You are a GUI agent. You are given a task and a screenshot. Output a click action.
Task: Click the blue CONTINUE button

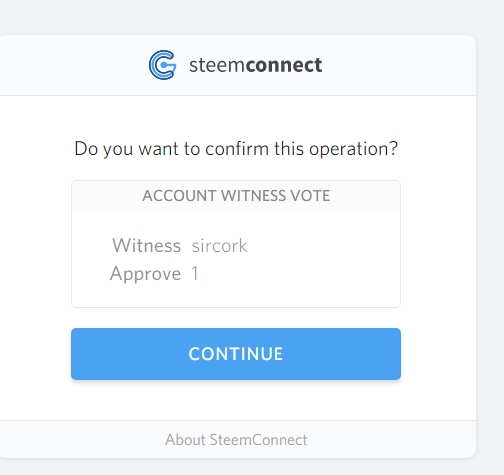click(236, 354)
